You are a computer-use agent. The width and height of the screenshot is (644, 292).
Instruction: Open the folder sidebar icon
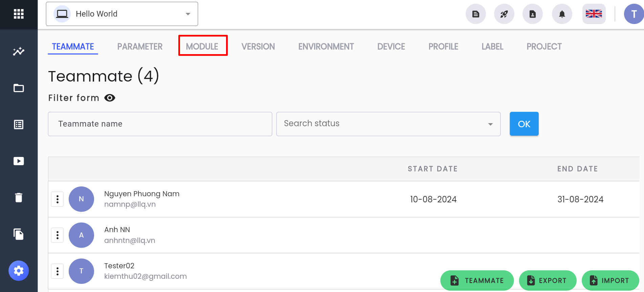coord(19,88)
